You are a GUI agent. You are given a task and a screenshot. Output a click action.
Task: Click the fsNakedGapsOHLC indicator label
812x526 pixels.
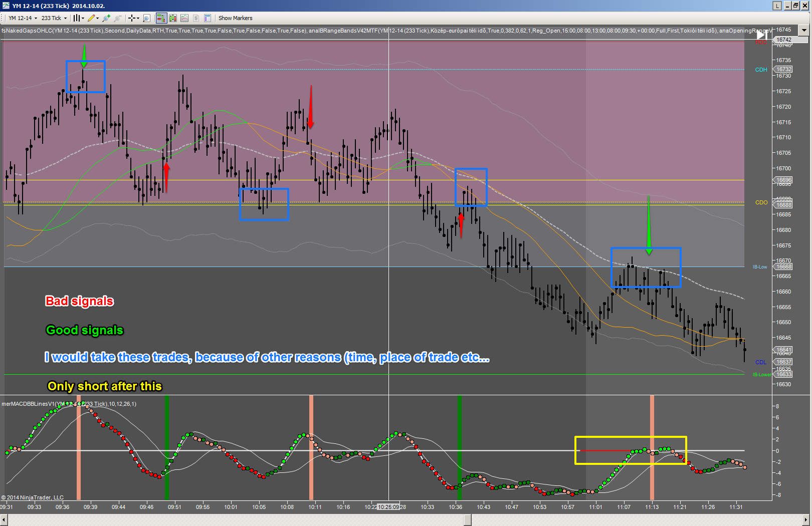153,31
